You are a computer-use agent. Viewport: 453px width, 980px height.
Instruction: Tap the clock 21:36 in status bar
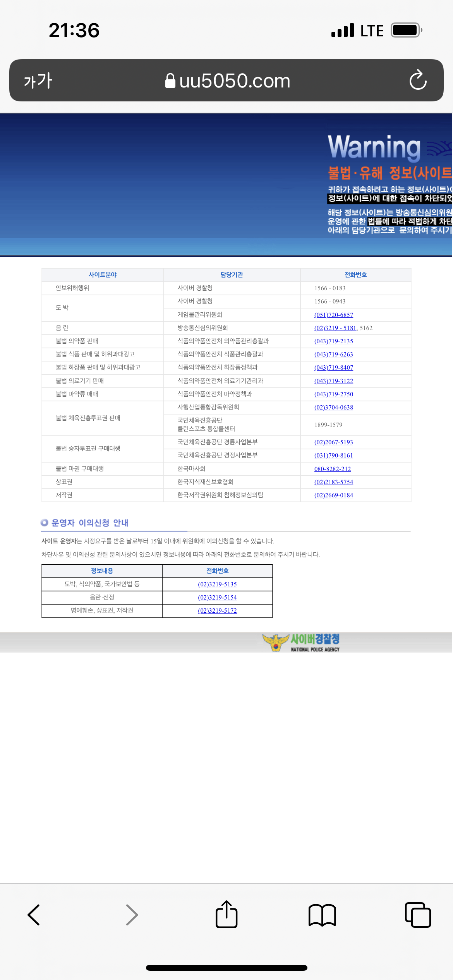click(74, 30)
